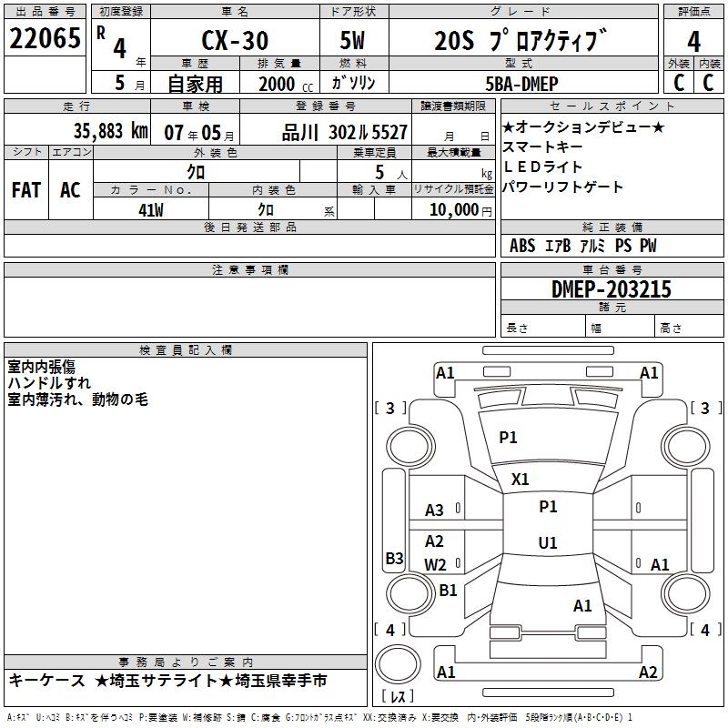Image resolution: width=728 pixels, height=728 pixels.
Task: Click the U1 mark on the roof
Action: (548, 542)
